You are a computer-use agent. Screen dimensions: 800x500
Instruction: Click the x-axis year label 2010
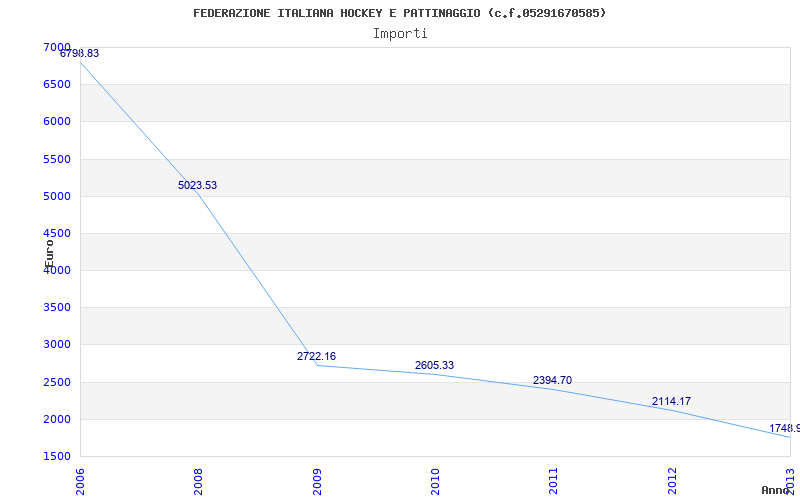tap(435, 482)
